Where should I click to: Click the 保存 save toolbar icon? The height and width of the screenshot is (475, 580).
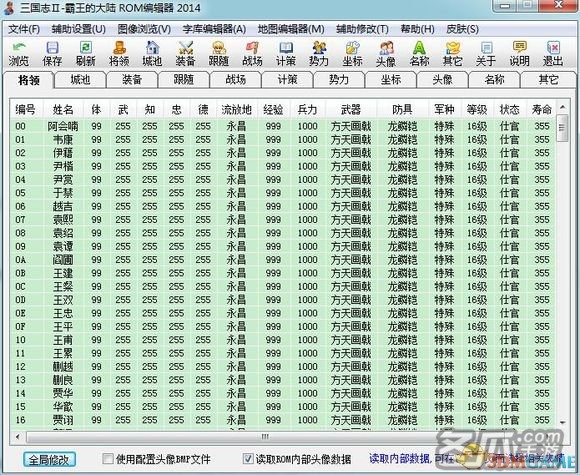52,54
